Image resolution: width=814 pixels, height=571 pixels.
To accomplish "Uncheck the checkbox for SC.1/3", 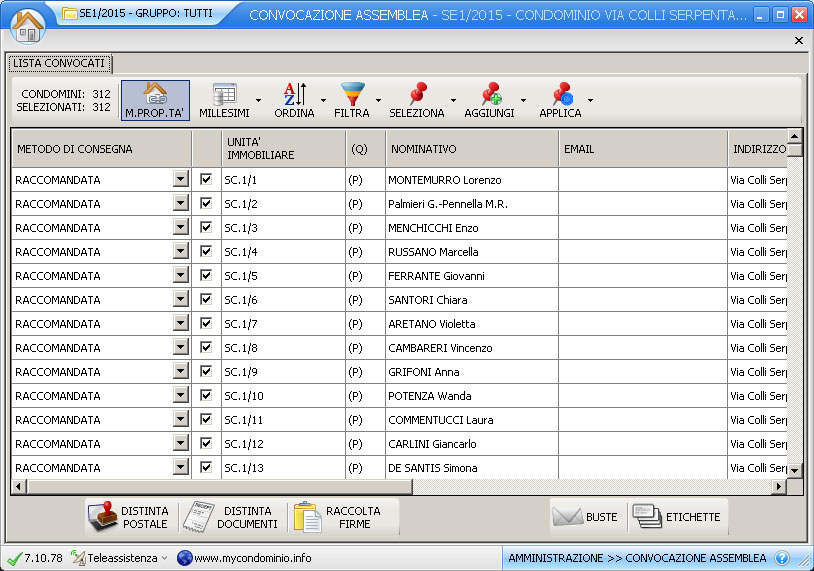I will click(206, 227).
